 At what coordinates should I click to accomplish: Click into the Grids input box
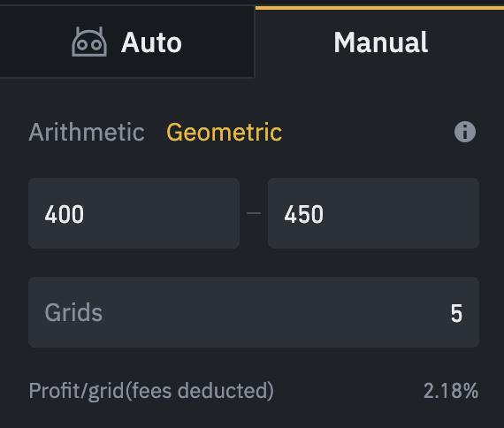tap(254, 312)
